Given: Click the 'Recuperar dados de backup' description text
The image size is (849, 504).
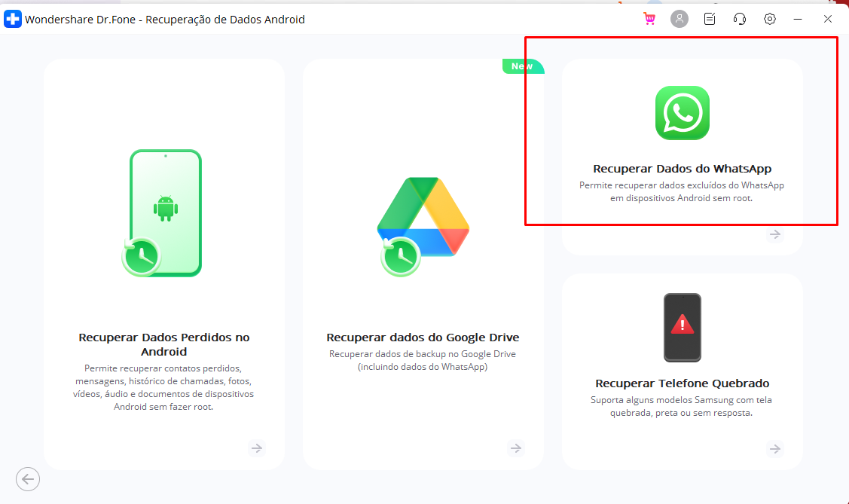Looking at the screenshot, I should [x=423, y=361].
